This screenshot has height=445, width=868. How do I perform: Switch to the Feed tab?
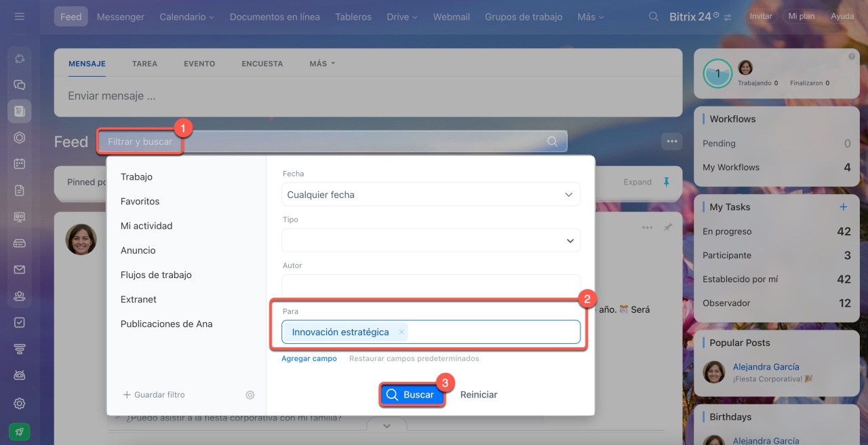[71, 16]
